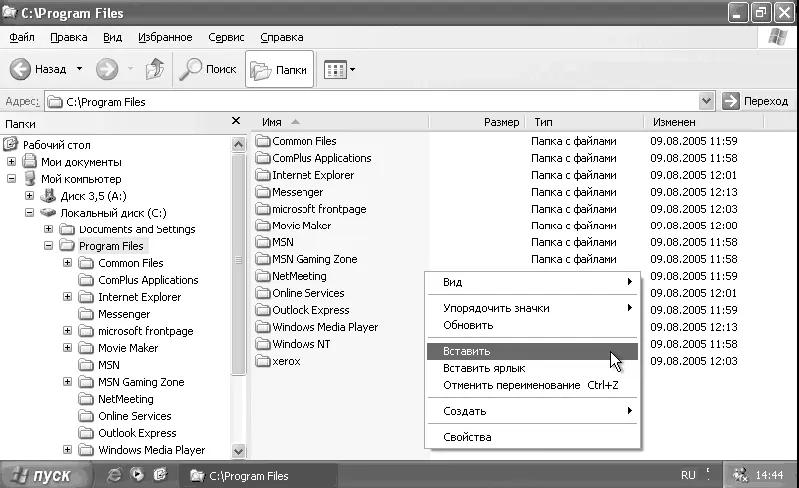Expand Common Files node in tree
Viewport: 799px width, 488px height.
click(67, 263)
